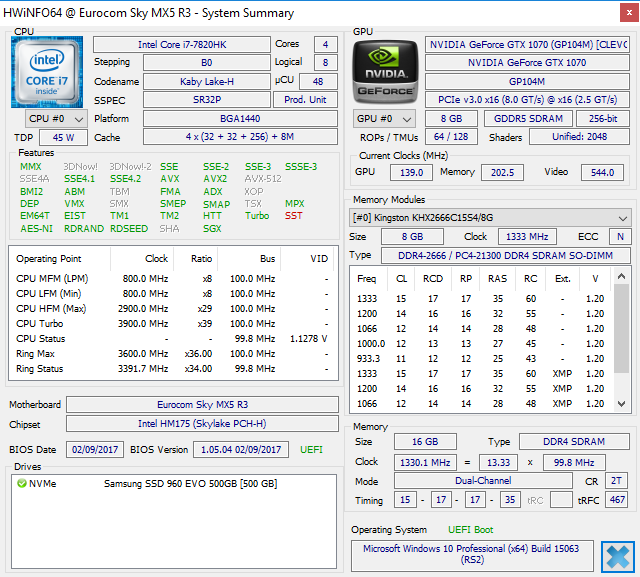Screen dimensions: 640x577
Task: Click the Intel Core i7-7820HK name field
Action: pyautogui.click(x=182, y=44)
